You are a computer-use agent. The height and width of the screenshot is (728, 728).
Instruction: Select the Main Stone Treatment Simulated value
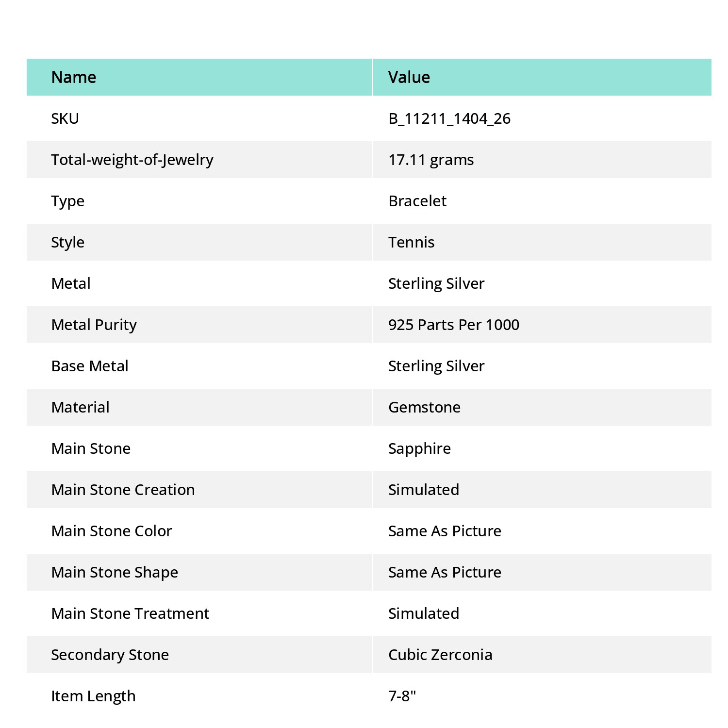point(424,613)
